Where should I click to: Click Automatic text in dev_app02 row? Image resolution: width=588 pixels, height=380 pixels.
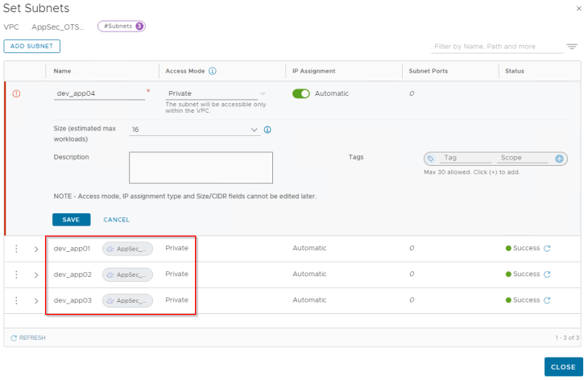coord(309,274)
